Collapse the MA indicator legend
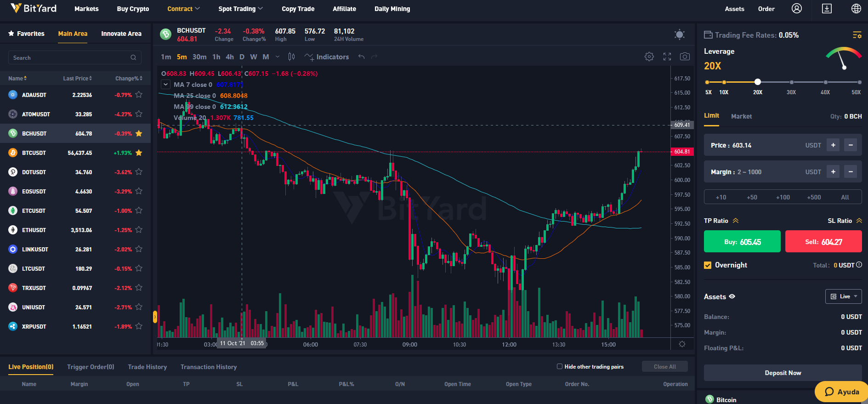 click(x=165, y=85)
